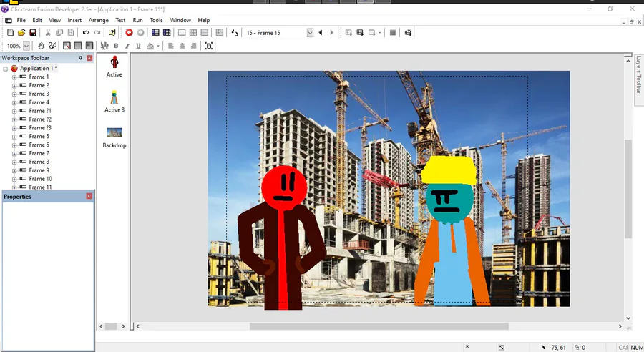Click the New file icon
644x352 pixels.
pos(10,32)
